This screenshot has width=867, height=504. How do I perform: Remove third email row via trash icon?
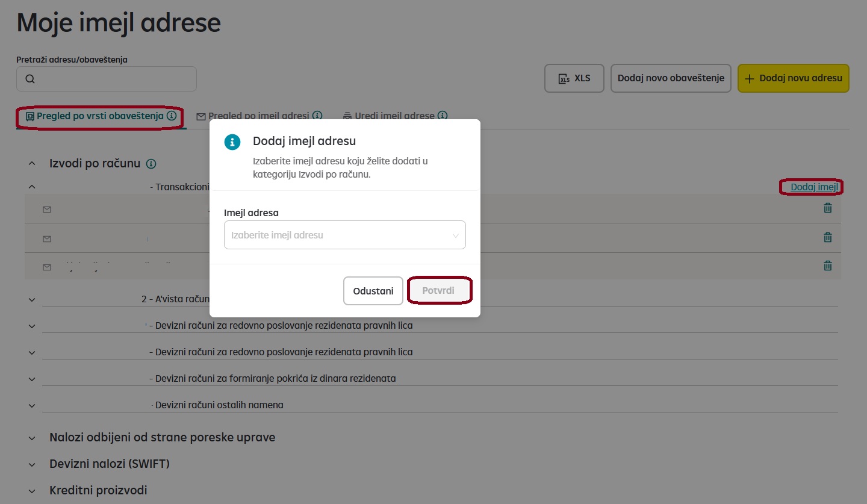(x=828, y=265)
